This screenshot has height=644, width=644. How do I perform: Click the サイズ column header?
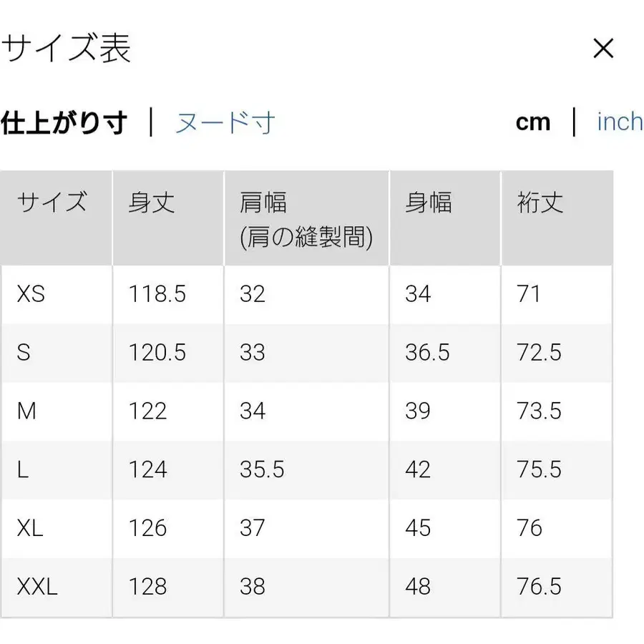pyautogui.click(x=52, y=203)
